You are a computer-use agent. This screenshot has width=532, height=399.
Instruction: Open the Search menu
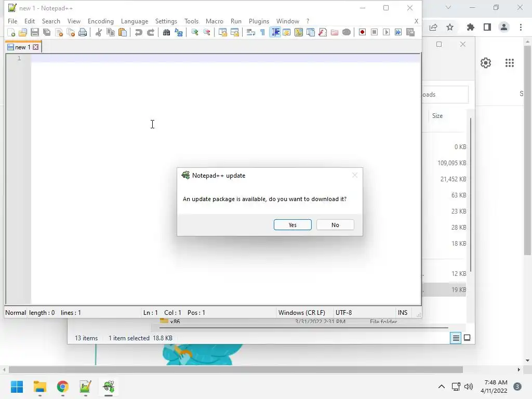[x=51, y=21]
